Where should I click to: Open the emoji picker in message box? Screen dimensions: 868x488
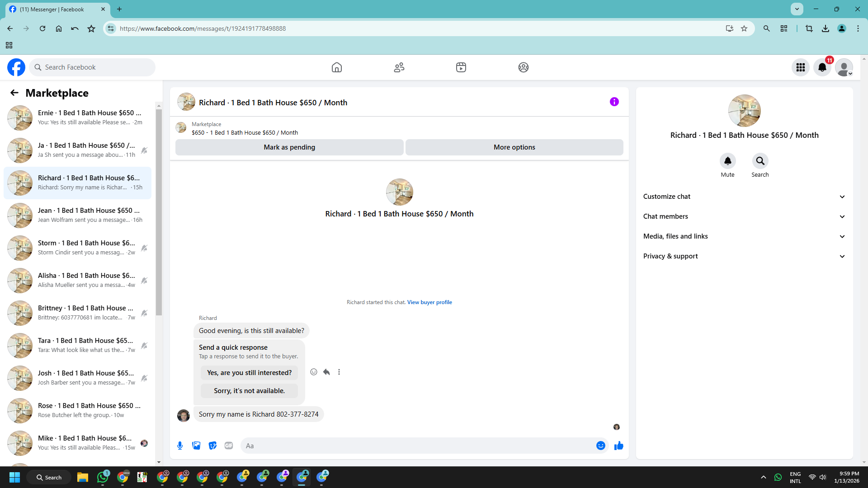click(600, 446)
